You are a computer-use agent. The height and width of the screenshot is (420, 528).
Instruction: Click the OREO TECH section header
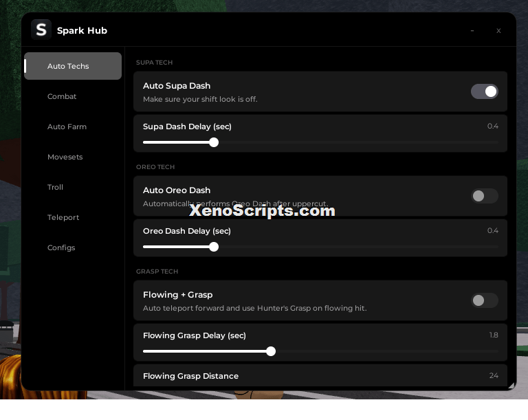click(x=155, y=167)
